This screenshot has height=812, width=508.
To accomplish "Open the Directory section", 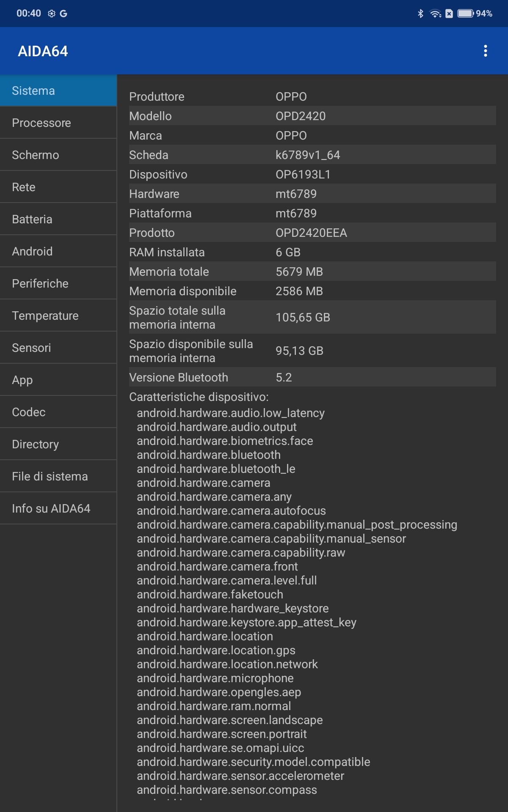I will pyautogui.click(x=58, y=444).
